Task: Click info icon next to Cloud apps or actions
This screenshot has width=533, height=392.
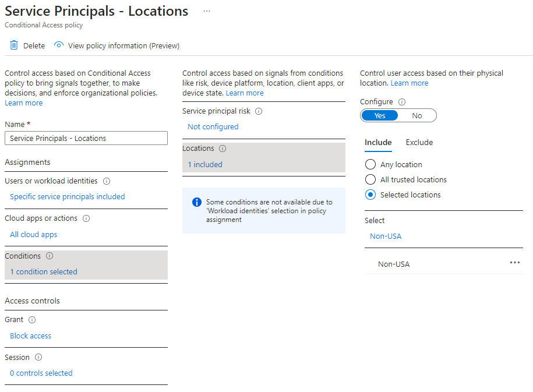Action: coord(86,218)
